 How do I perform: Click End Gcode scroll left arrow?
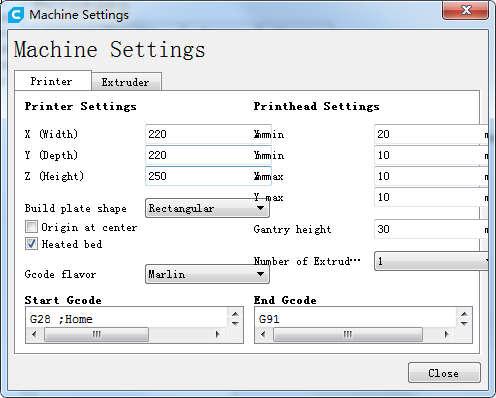(263, 334)
